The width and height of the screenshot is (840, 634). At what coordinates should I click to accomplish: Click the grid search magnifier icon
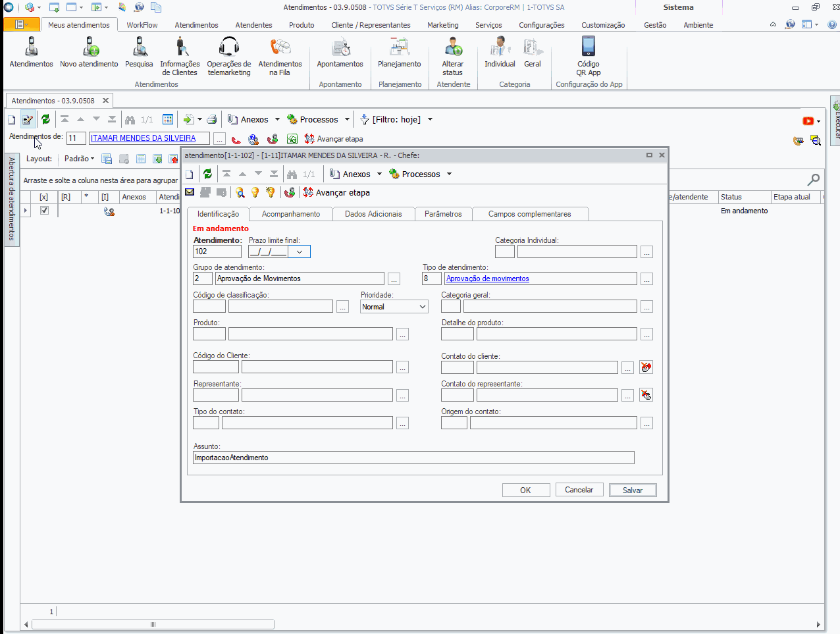pyautogui.click(x=814, y=179)
